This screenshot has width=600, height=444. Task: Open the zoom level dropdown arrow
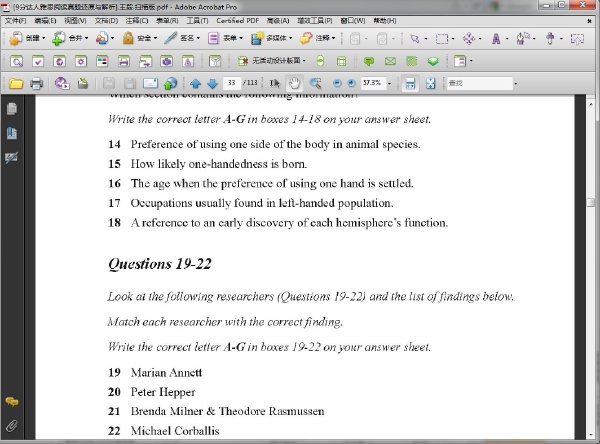click(390, 83)
